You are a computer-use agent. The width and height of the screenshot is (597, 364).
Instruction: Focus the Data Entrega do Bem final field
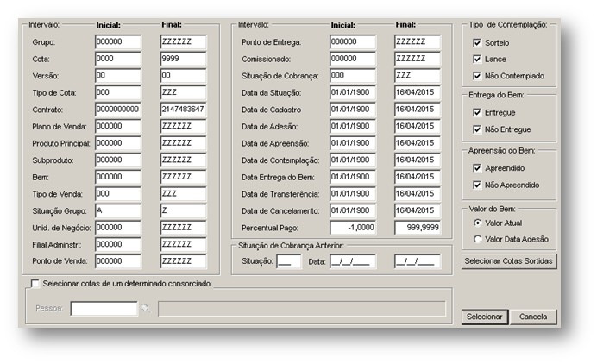(x=418, y=177)
